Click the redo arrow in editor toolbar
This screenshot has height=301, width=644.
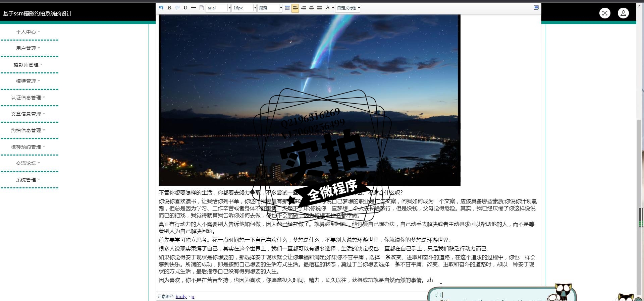(177, 8)
